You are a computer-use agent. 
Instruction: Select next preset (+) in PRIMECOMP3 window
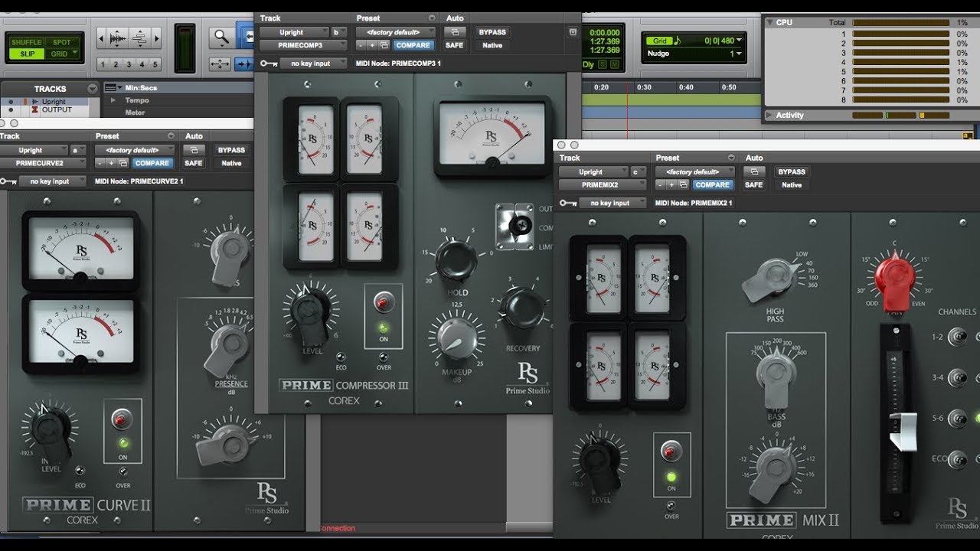(372, 45)
